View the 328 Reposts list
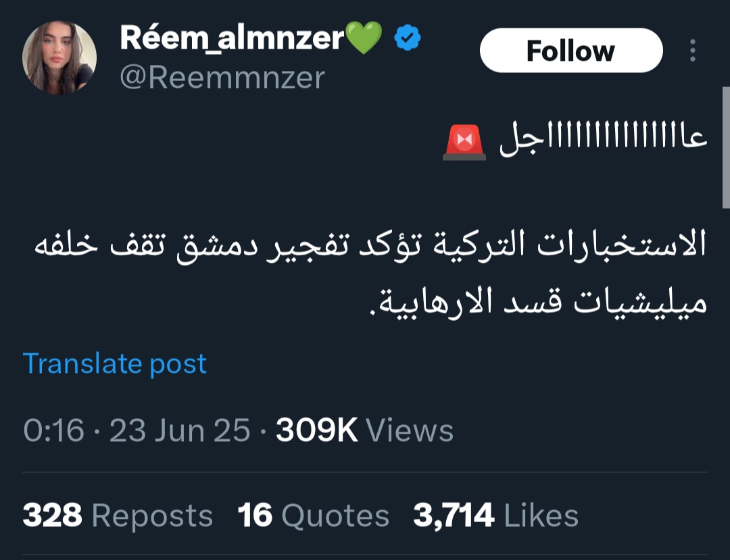Viewport: 730px width, 560px height. point(118,516)
